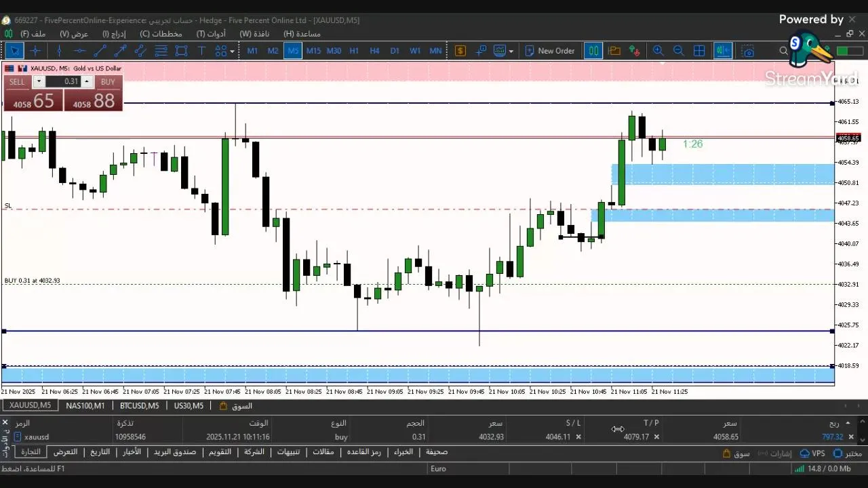Switch chart to D1 timeframe
868x488 pixels.
pyautogui.click(x=395, y=51)
